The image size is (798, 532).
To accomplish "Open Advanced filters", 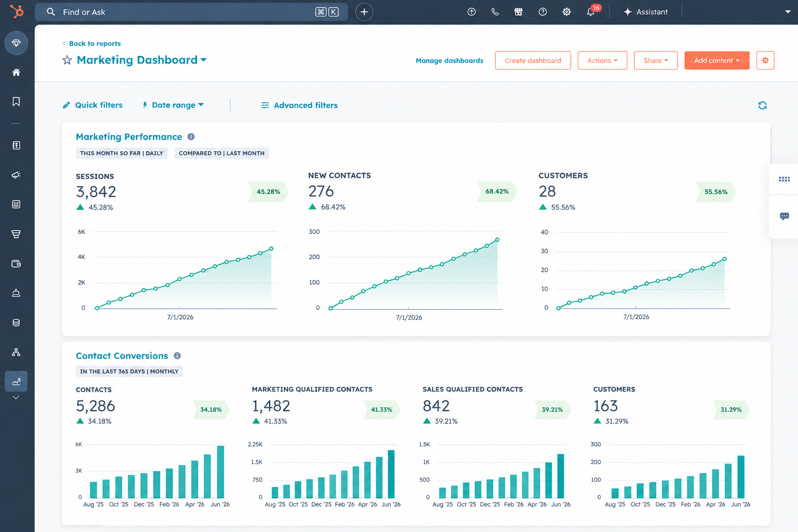I will (299, 105).
